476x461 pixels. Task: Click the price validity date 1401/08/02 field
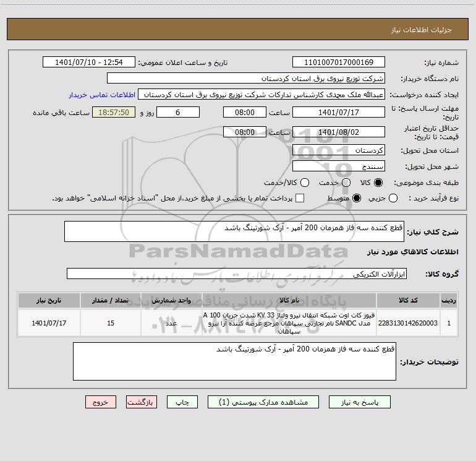[339, 132]
